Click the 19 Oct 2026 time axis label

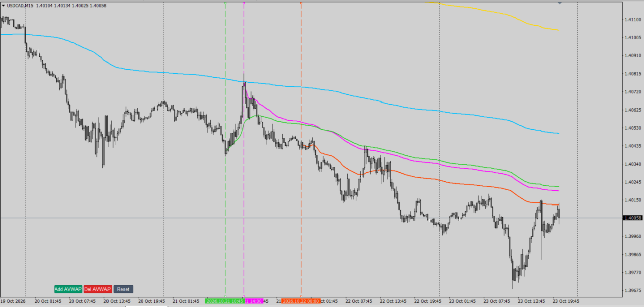point(13,301)
